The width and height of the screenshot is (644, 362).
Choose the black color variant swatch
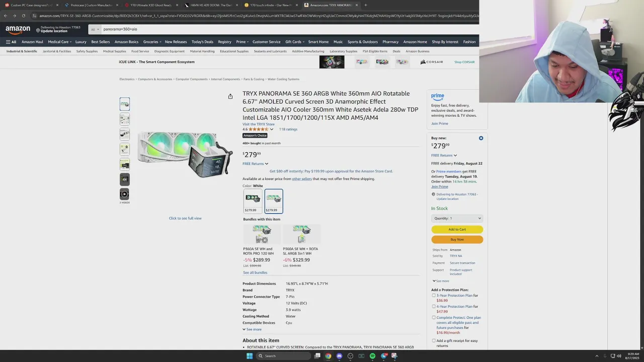pyautogui.click(x=253, y=201)
